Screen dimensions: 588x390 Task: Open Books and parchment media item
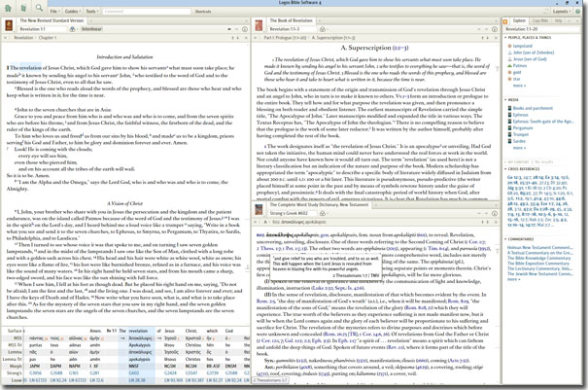pyautogui.click(x=533, y=108)
